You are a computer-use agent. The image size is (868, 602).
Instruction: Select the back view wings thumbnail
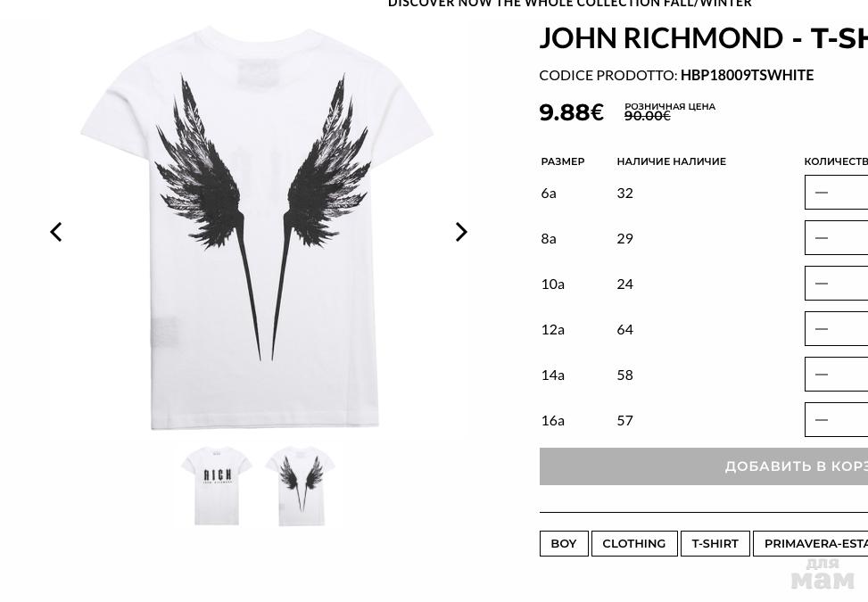[x=301, y=485]
